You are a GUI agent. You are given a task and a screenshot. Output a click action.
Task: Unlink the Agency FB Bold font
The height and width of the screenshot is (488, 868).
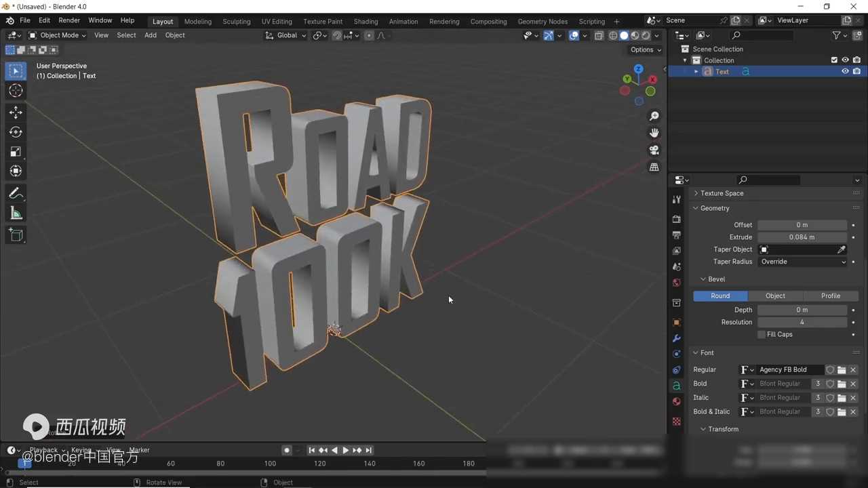tap(853, 370)
